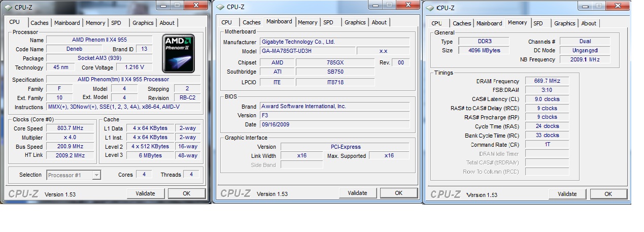Open Caches tab in the Mainboard window
Viewport: 644px width, 232px height.
[252, 22]
